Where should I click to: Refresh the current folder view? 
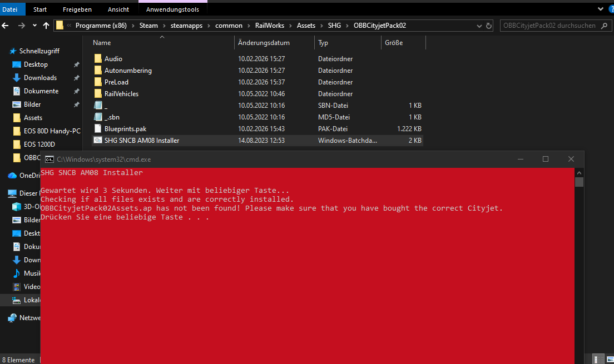[x=489, y=26]
